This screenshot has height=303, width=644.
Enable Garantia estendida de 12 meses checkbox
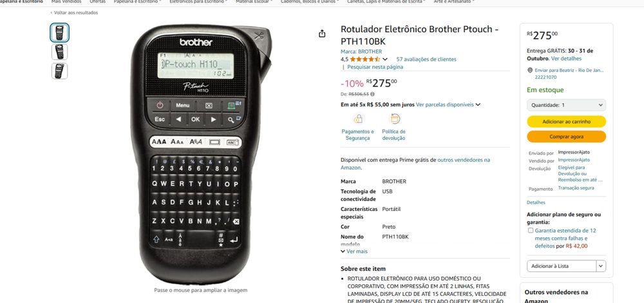(x=530, y=230)
